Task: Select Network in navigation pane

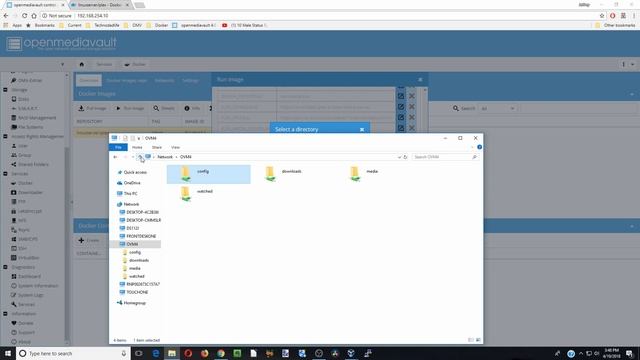Action: [x=131, y=204]
